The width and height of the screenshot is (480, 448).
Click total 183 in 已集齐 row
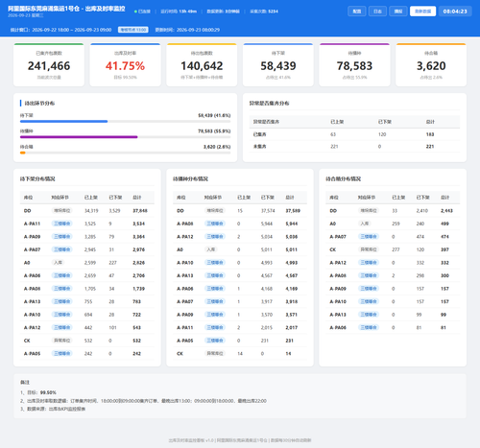click(x=430, y=134)
